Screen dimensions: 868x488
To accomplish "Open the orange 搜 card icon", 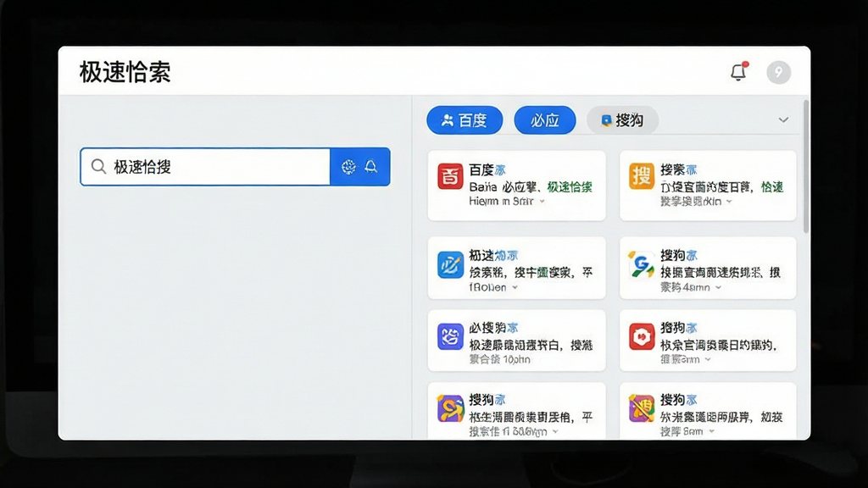I will click(642, 176).
